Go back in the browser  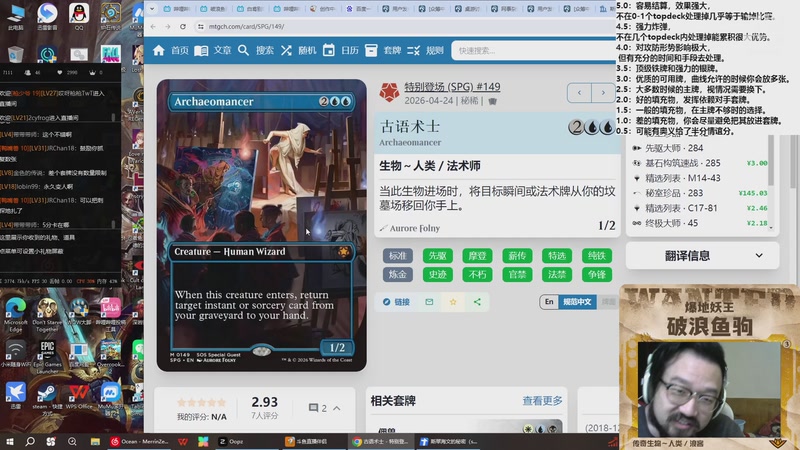tap(154, 27)
